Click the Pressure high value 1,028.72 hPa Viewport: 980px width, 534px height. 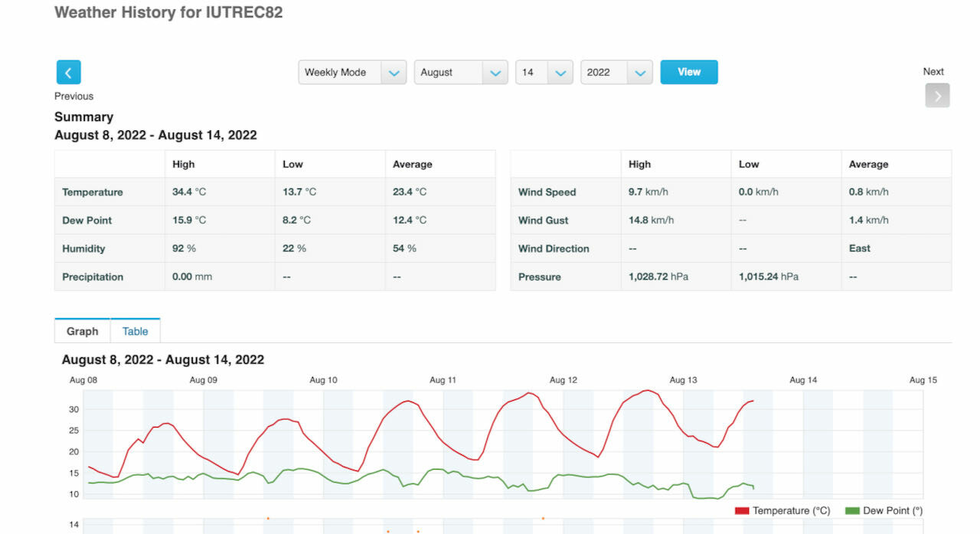tap(658, 277)
